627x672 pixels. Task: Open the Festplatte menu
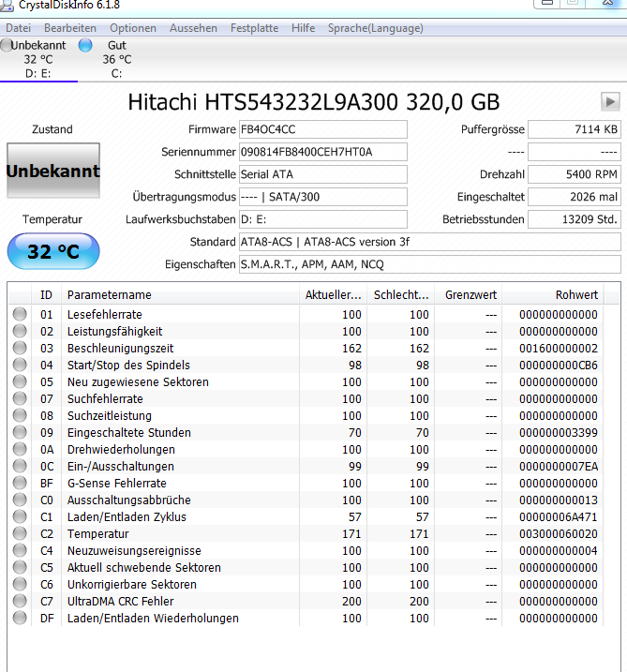254,28
